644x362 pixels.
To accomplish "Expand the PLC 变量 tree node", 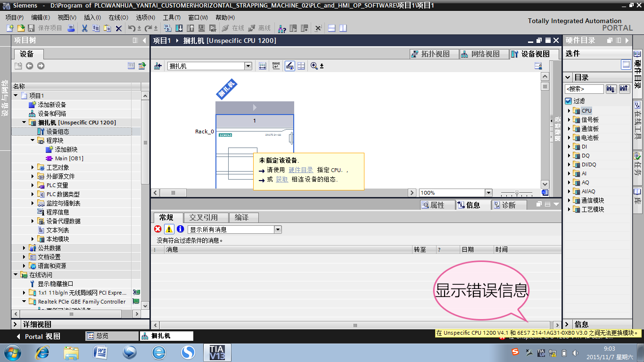I will 33,185.
